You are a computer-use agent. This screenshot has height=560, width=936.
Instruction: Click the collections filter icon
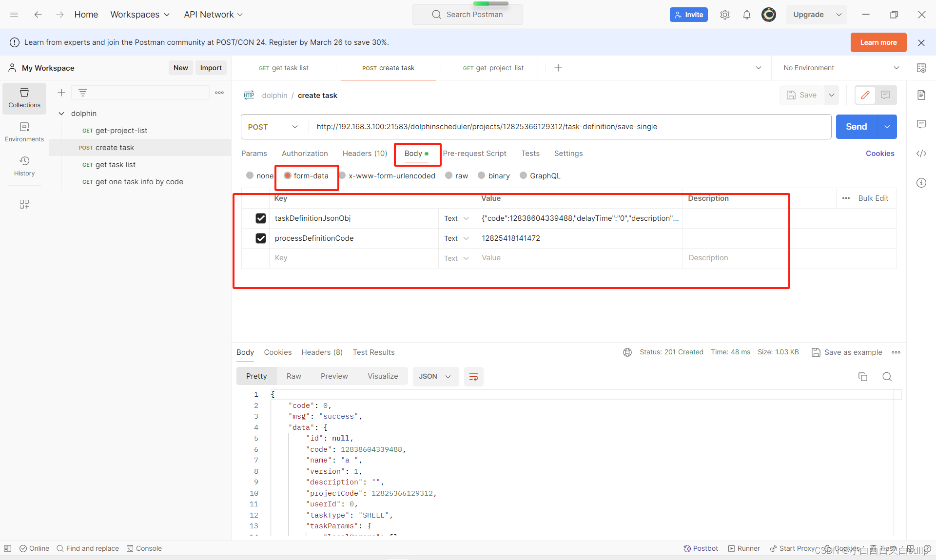(x=83, y=93)
